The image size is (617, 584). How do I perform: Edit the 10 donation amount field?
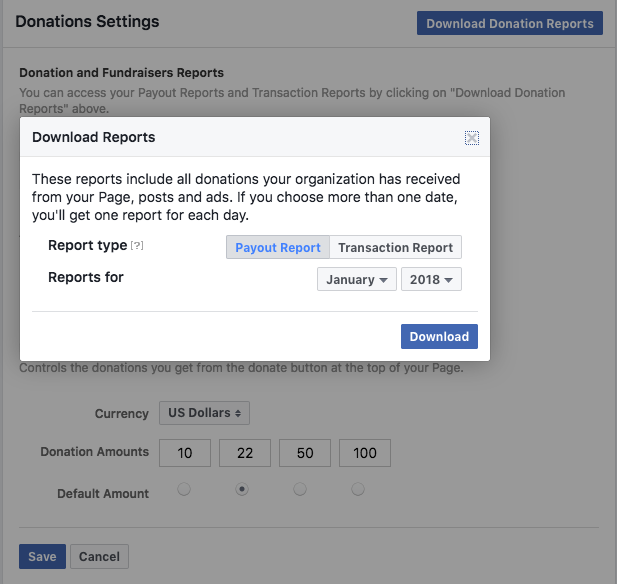click(185, 453)
